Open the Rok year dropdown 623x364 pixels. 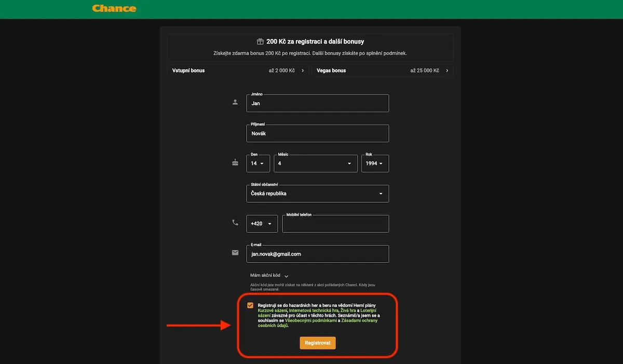click(375, 163)
